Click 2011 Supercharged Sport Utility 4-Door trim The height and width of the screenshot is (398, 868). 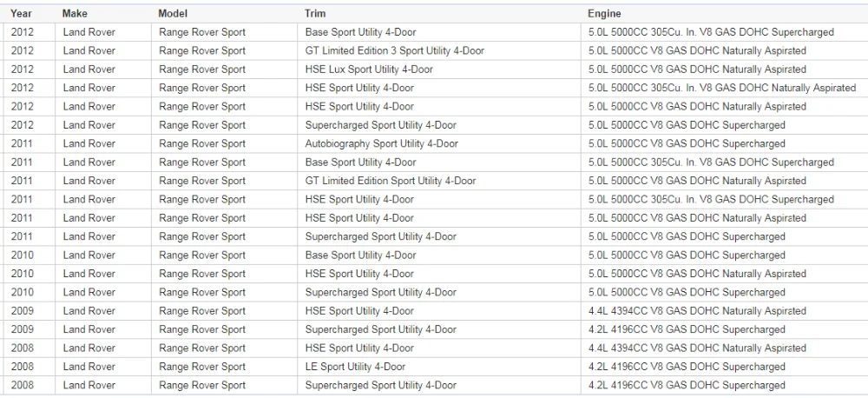pos(381,236)
